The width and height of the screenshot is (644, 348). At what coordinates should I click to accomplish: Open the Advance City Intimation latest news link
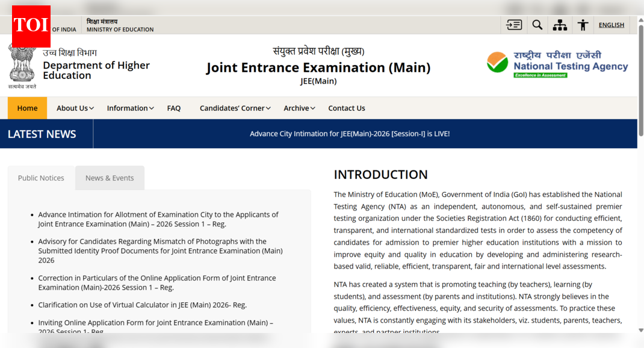tap(349, 134)
